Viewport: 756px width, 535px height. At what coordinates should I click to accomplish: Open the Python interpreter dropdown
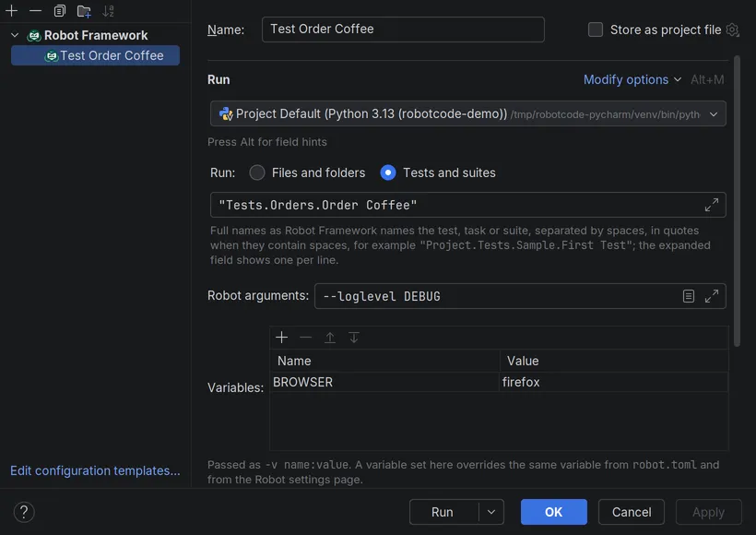(x=468, y=113)
